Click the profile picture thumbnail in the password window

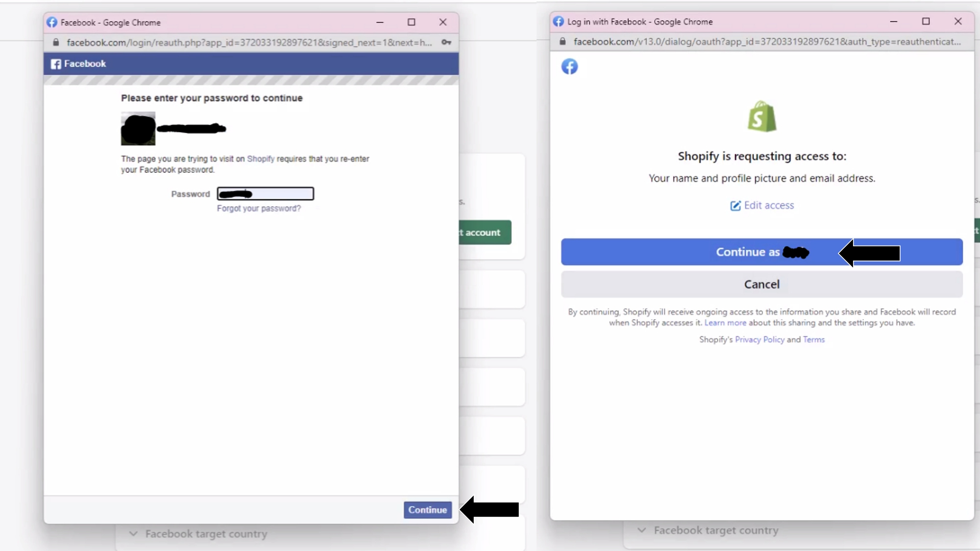click(138, 128)
